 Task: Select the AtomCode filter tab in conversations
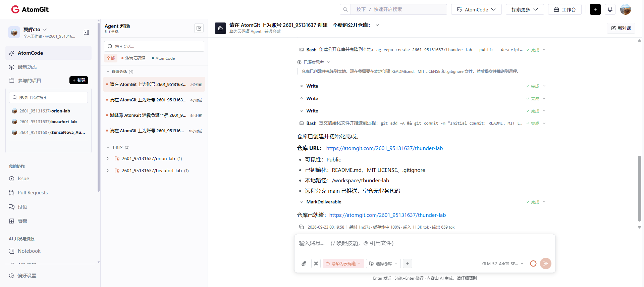pos(163,58)
